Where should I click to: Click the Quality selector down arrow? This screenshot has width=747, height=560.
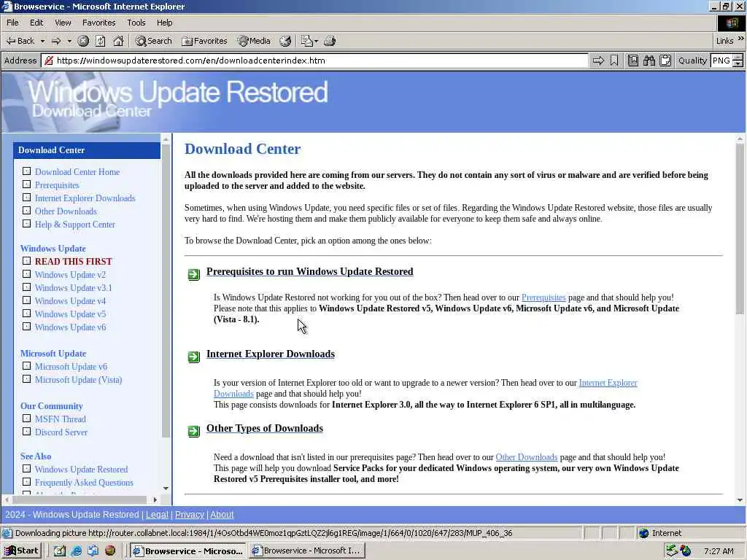(738, 64)
